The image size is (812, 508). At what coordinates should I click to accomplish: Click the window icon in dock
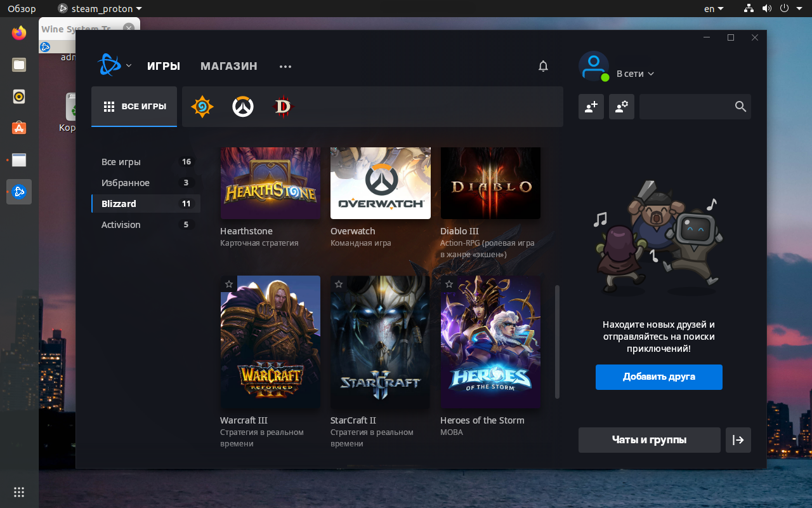tap(19, 160)
